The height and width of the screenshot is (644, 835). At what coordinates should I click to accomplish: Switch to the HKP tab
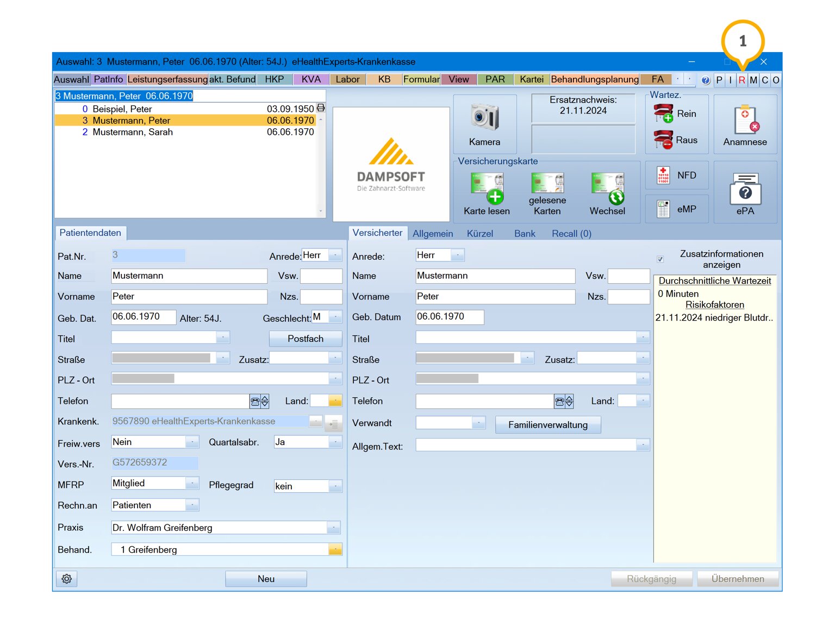pyautogui.click(x=275, y=79)
